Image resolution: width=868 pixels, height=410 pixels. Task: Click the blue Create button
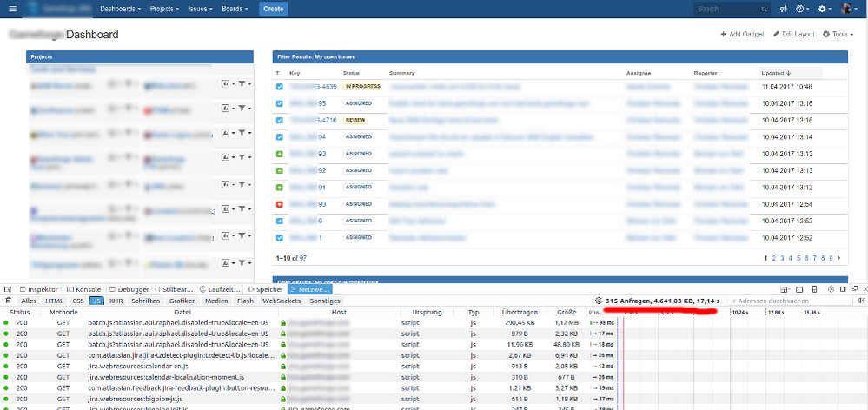click(x=274, y=9)
